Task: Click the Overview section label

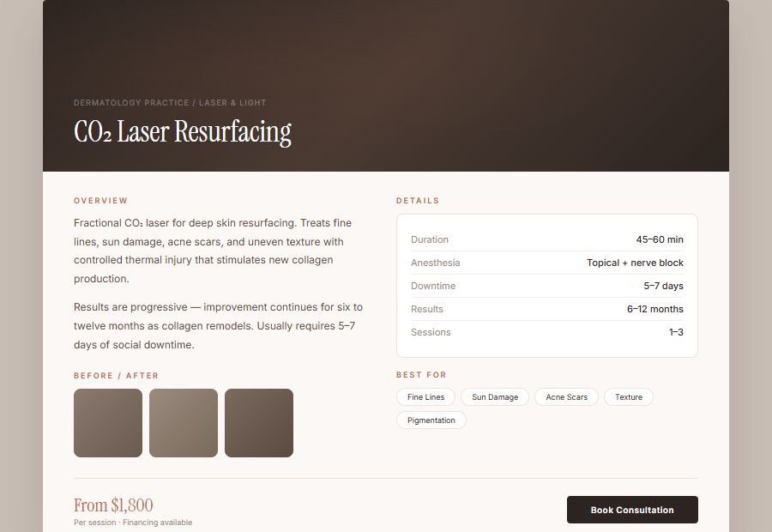Action: (100, 201)
